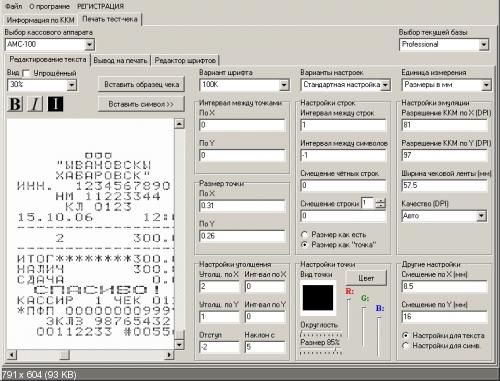Select the Вывод на печать tab
This screenshot has width=500, height=381.
120,60
